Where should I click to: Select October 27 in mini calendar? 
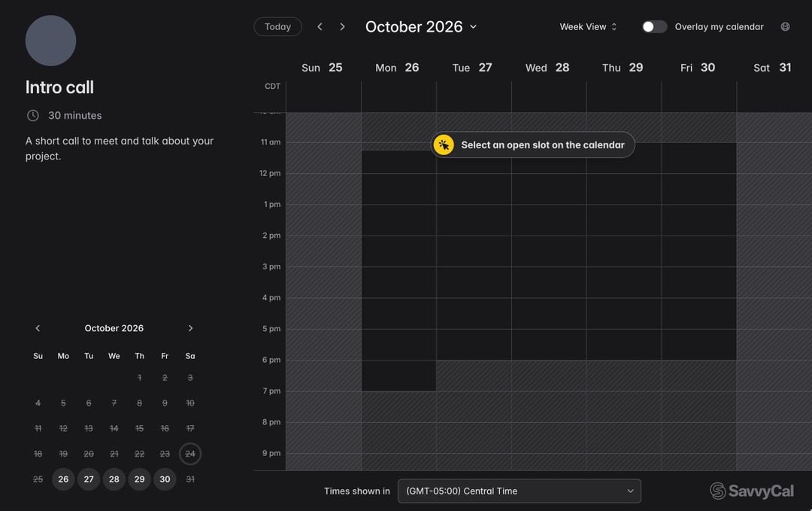click(89, 479)
